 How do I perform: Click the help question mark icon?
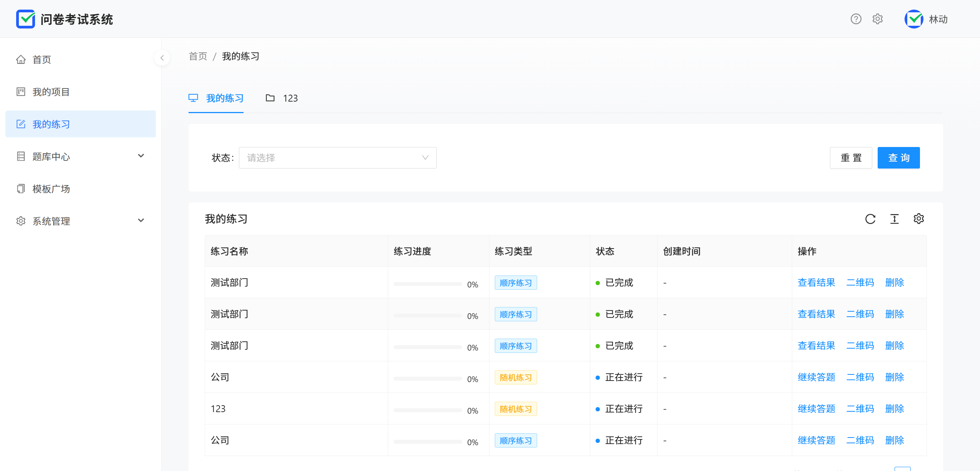[x=856, y=19]
